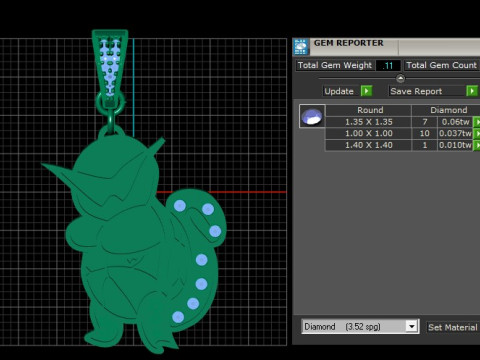Click the 0.010tw weight cell
This screenshot has width=480, height=360.
[x=455, y=145]
